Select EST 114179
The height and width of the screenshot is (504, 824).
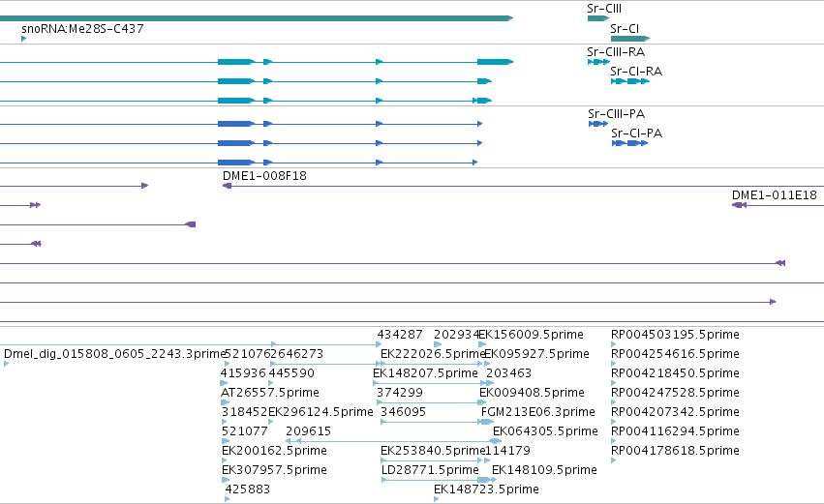click(507, 451)
